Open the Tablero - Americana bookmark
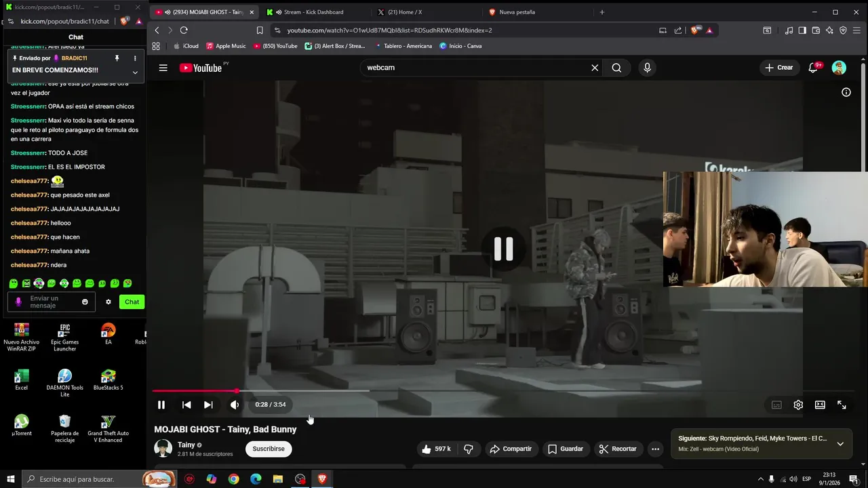 (x=403, y=46)
